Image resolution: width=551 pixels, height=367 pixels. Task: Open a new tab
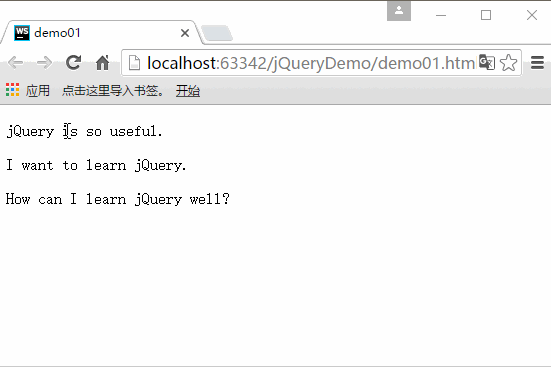coord(217,33)
